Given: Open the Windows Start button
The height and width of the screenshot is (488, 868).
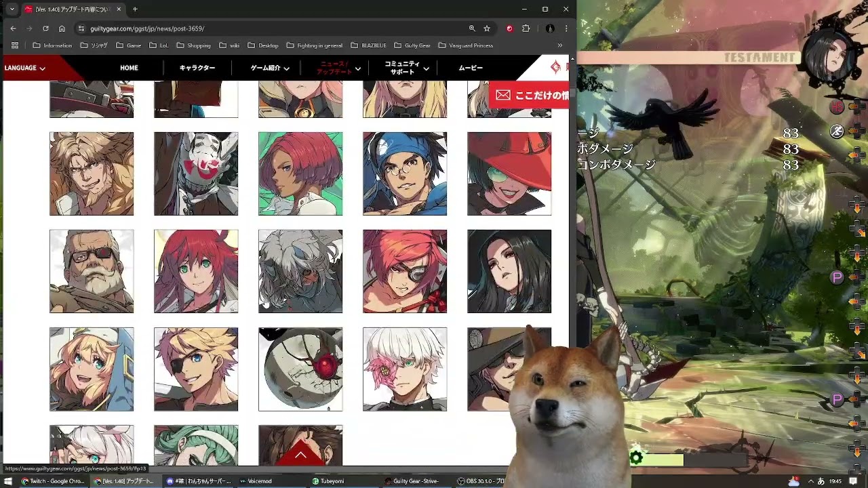Looking at the screenshot, I should [x=7, y=481].
